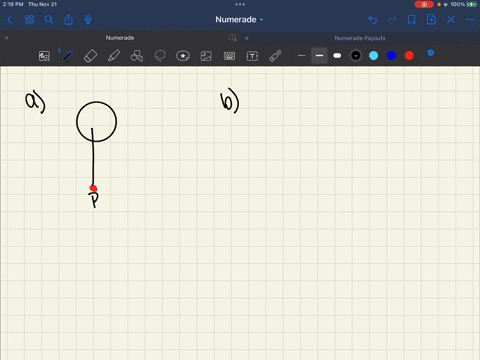This screenshot has height=360, width=480.
Task: Pick the black pen color
Action: tap(356, 56)
